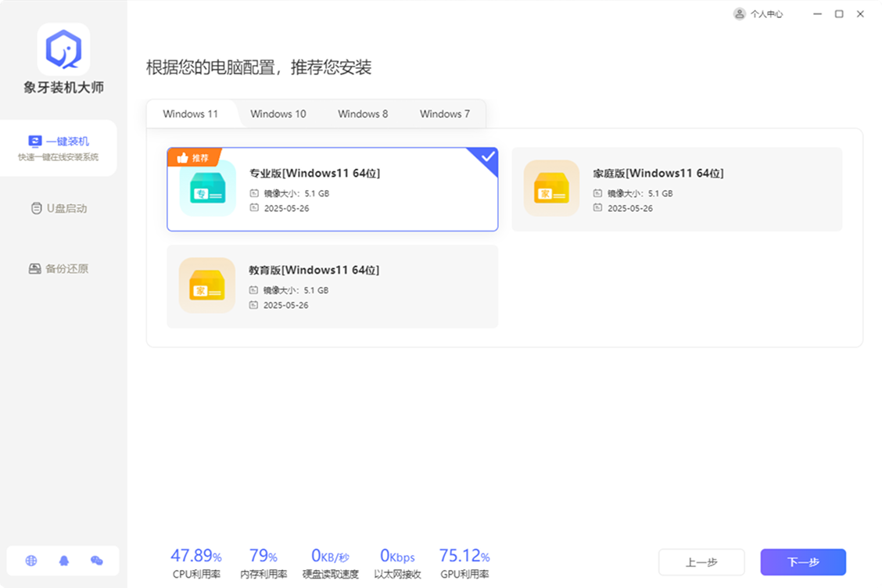Select the 家庭版[Windows11 64位] edition card
The image size is (882, 588).
pyautogui.click(x=676, y=189)
